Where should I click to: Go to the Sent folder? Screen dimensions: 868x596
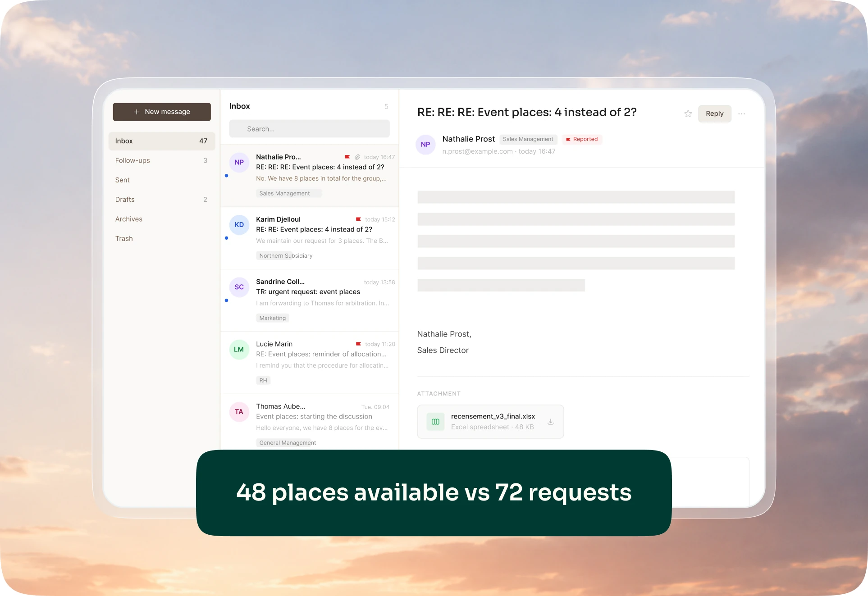pos(162,180)
